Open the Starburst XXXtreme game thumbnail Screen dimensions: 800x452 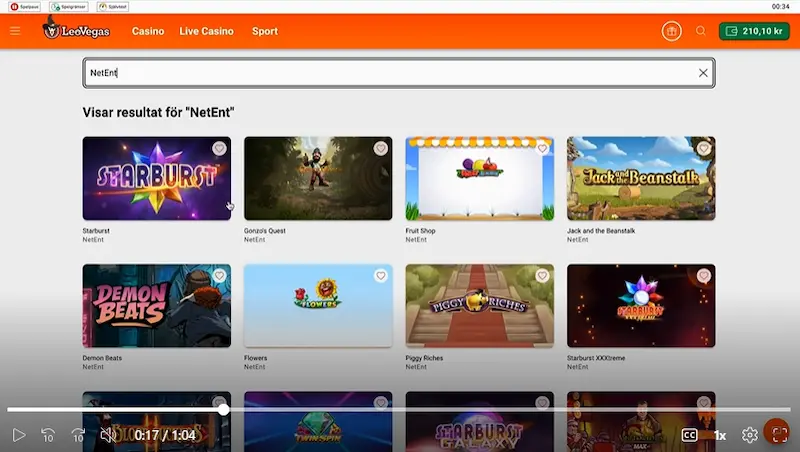click(641, 306)
